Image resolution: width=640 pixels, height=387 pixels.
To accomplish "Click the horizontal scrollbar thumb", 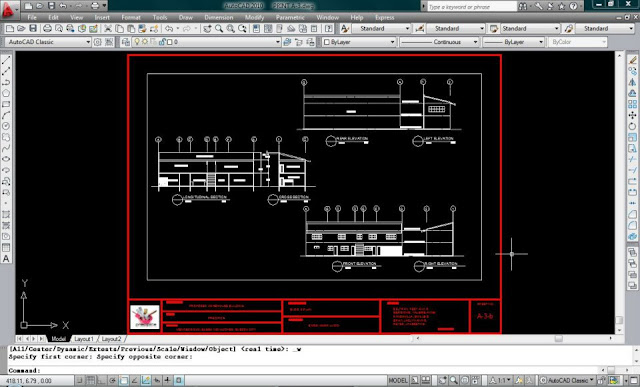I will pyautogui.click(x=559, y=338).
